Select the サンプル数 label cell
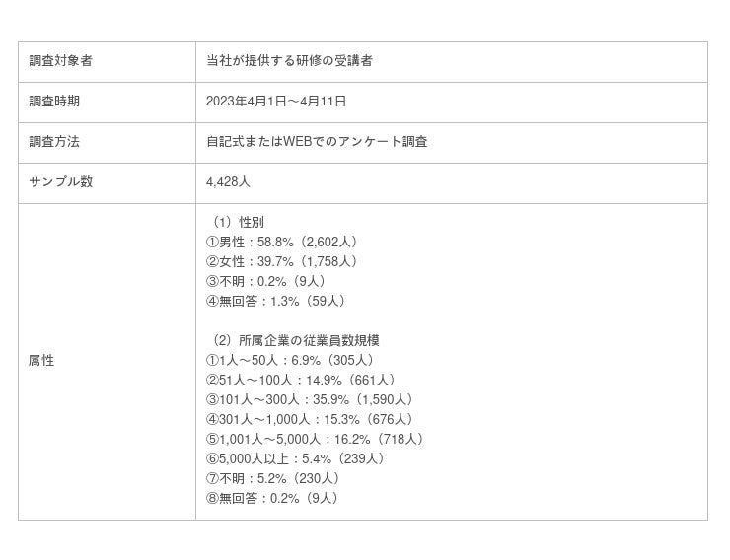 pyautogui.click(x=60, y=182)
